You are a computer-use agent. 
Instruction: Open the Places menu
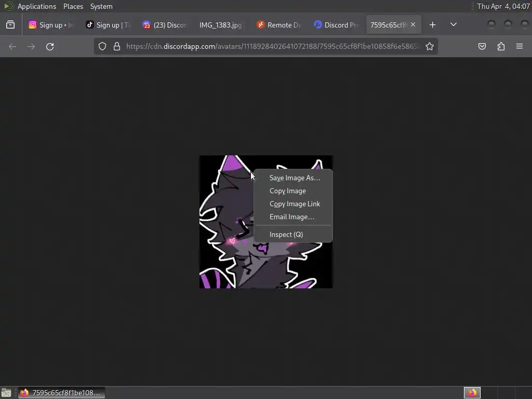click(x=73, y=6)
